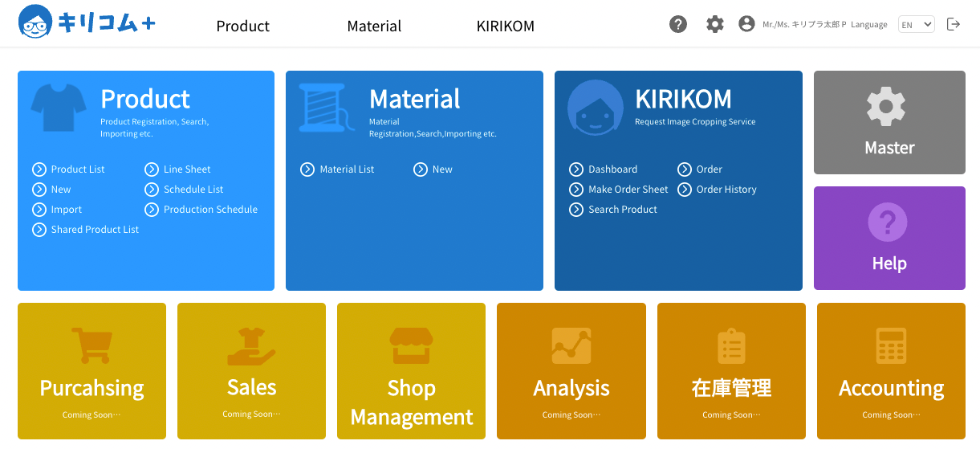Open Product List link

click(78, 169)
